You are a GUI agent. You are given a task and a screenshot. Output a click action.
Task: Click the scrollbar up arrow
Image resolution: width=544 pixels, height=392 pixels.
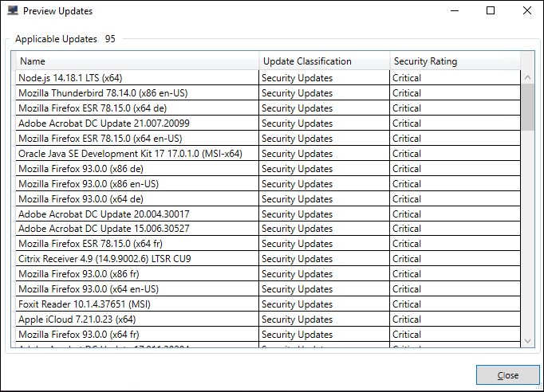pyautogui.click(x=527, y=77)
